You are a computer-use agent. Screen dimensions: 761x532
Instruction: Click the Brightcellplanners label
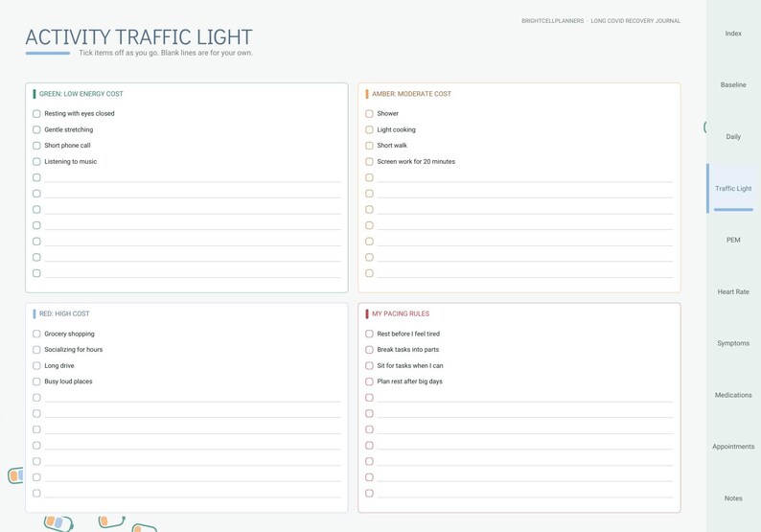click(553, 21)
